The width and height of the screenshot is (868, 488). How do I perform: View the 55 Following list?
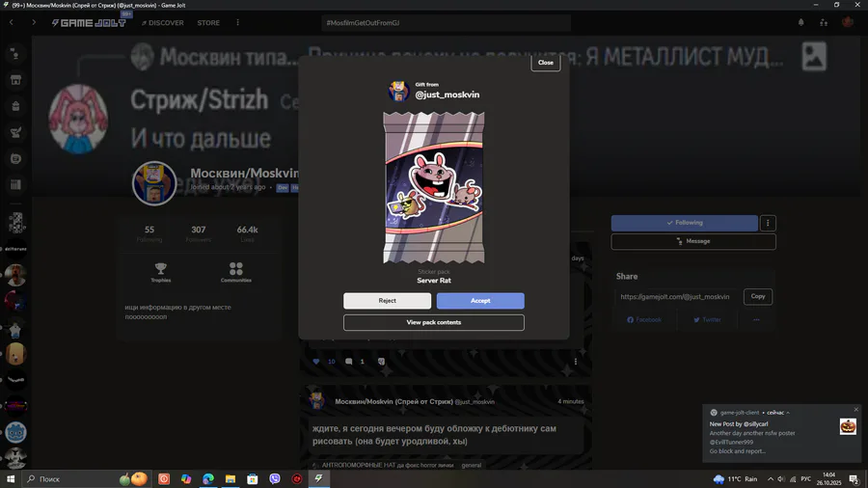(x=149, y=233)
